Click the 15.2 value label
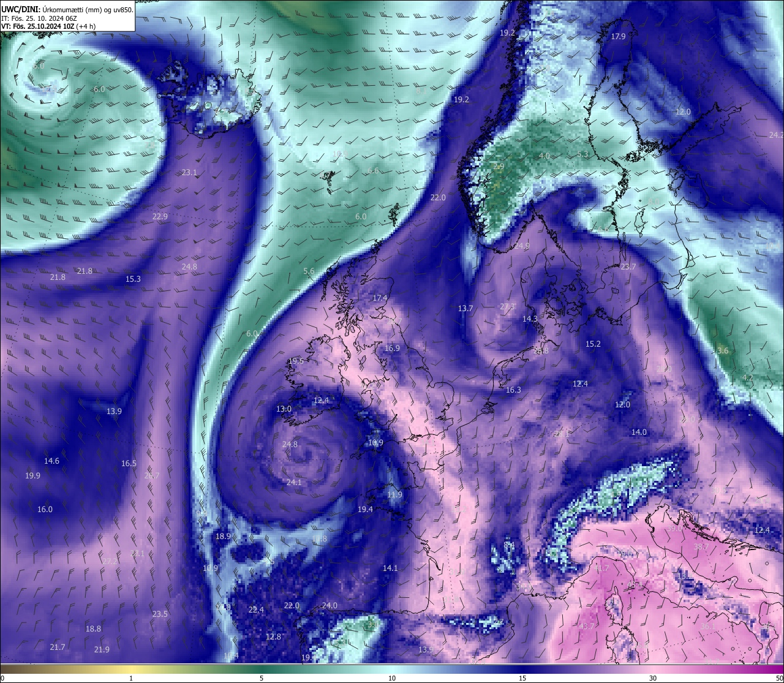 [x=593, y=344]
